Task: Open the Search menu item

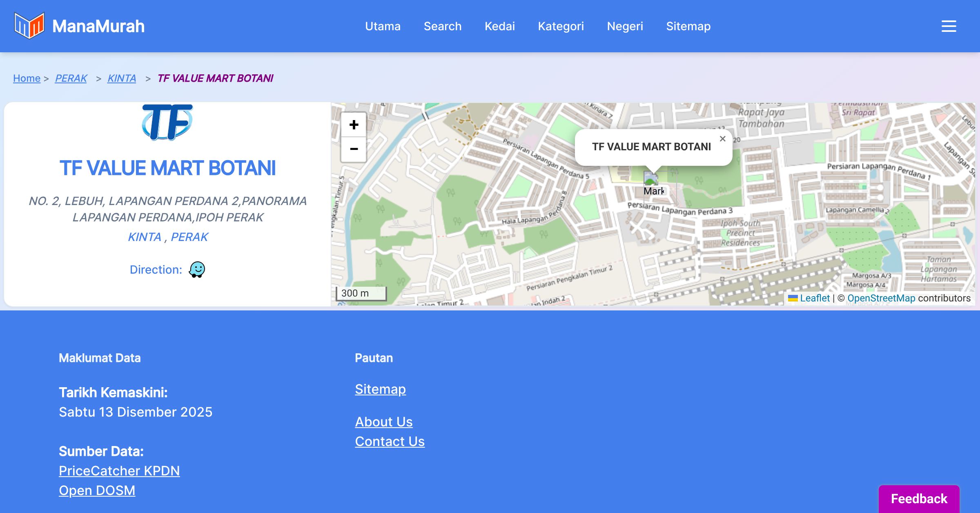Action: coord(442,26)
